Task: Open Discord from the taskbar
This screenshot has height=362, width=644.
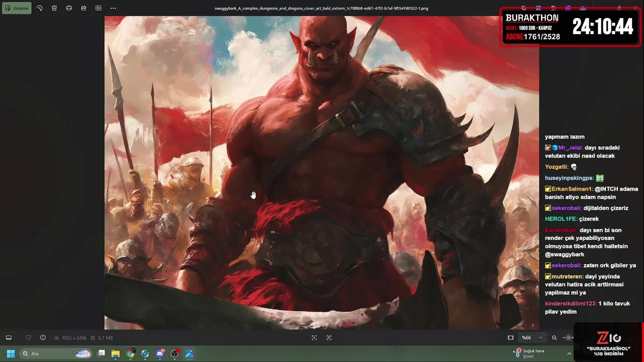Action: tap(160, 353)
